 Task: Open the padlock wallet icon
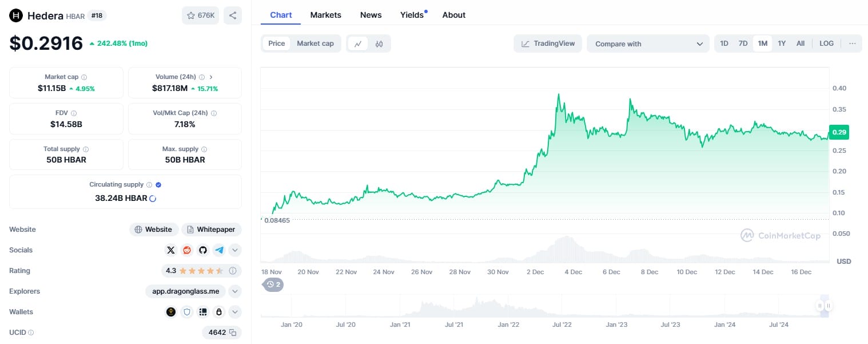click(x=219, y=312)
